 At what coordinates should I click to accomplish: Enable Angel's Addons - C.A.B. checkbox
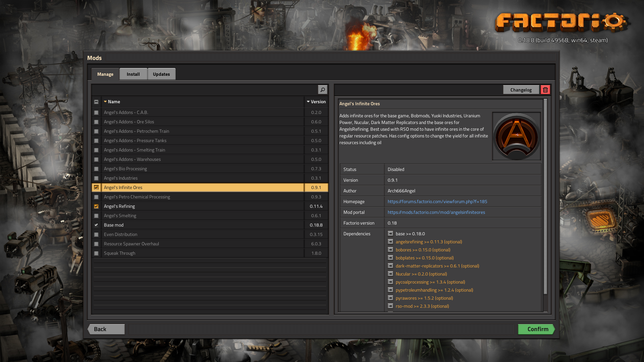96,112
